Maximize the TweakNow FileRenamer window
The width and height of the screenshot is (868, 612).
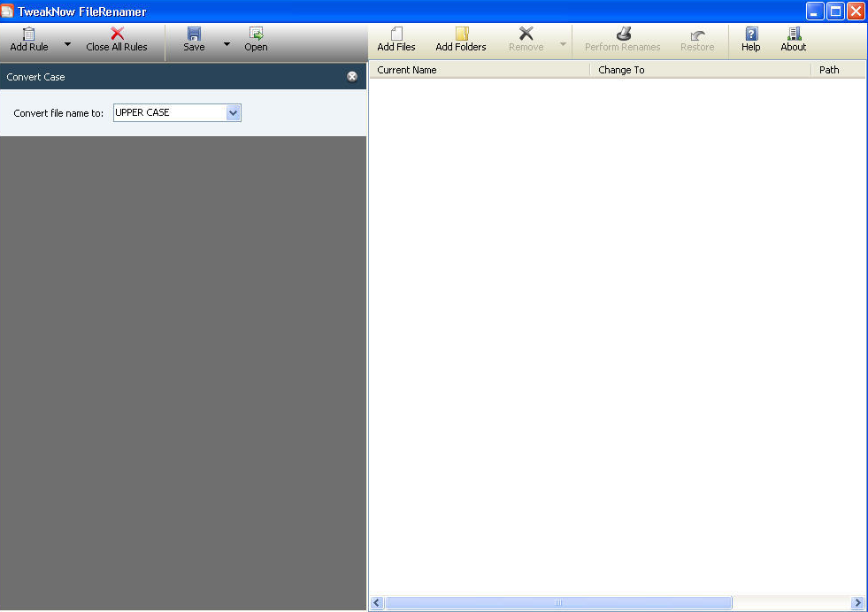[x=835, y=11]
